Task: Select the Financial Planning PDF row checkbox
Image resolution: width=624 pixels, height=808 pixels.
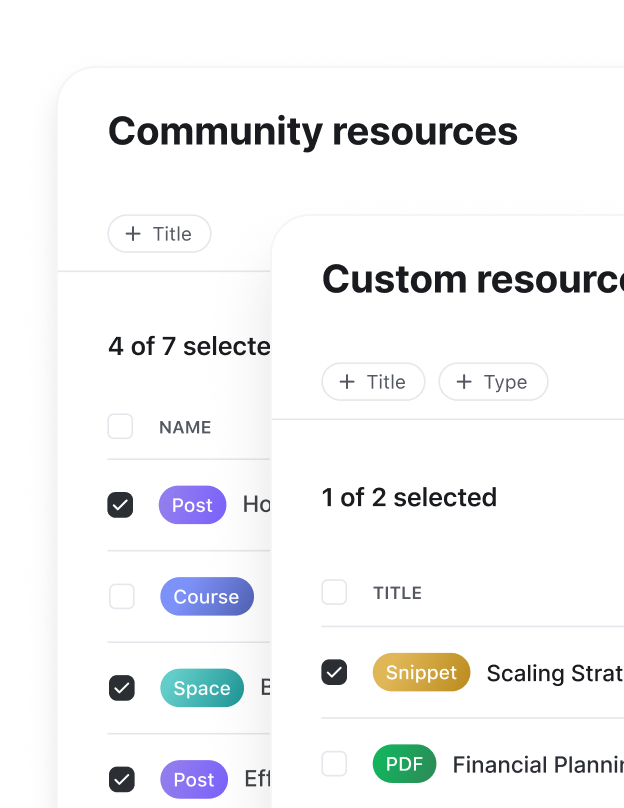Action: pyautogui.click(x=334, y=765)
